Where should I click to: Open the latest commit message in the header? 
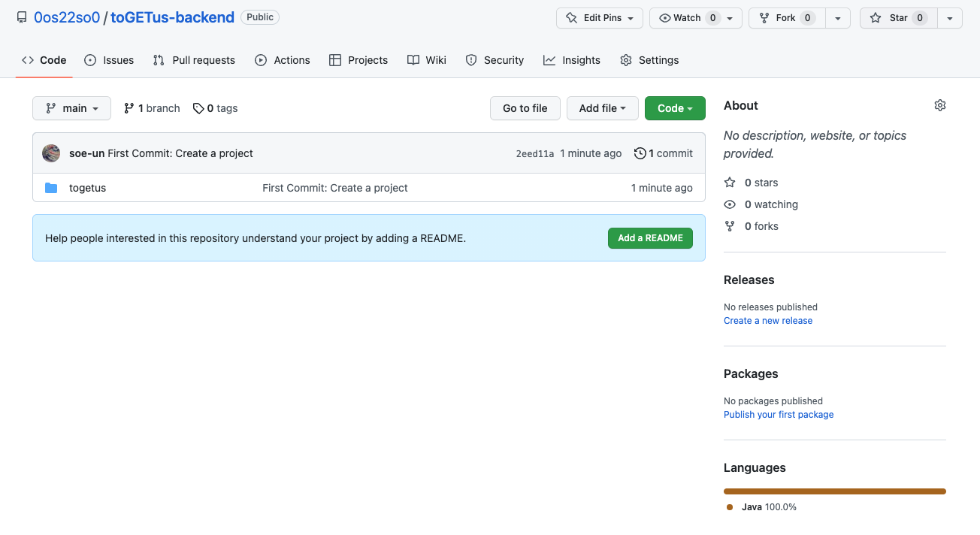tap(180, 153)
